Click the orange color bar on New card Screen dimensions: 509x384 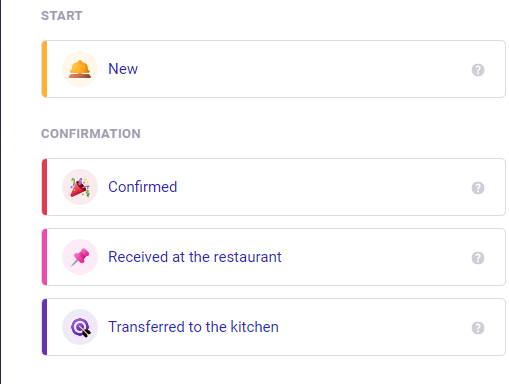(44, 69)
